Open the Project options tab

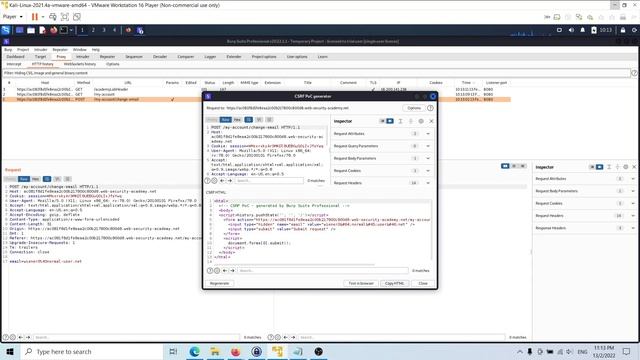click(x=264, y=57)
